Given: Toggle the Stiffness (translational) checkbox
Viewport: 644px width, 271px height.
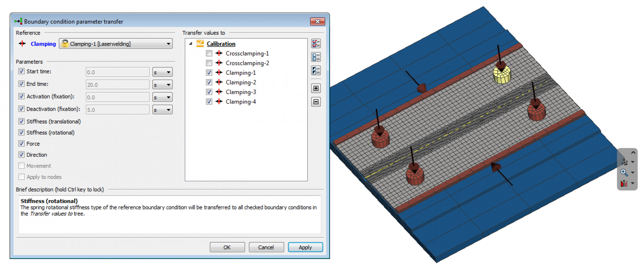Looking at the screenshot, I should pyautogui.click(x=21, y=122).
